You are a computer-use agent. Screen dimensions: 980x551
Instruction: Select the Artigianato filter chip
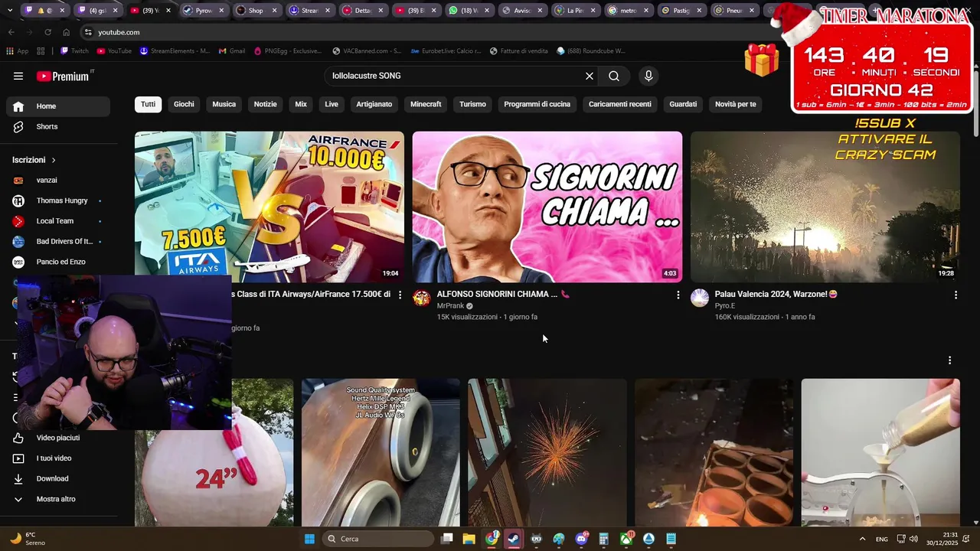(374, 104)
